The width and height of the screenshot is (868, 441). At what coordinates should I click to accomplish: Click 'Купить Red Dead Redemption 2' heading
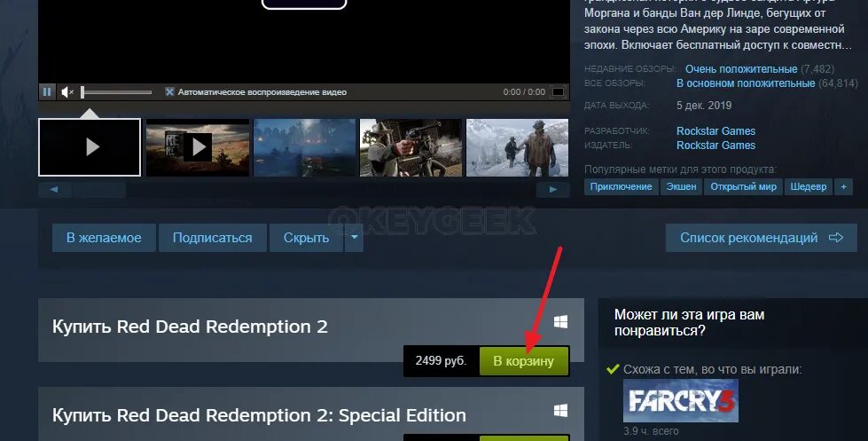[190, 327]
